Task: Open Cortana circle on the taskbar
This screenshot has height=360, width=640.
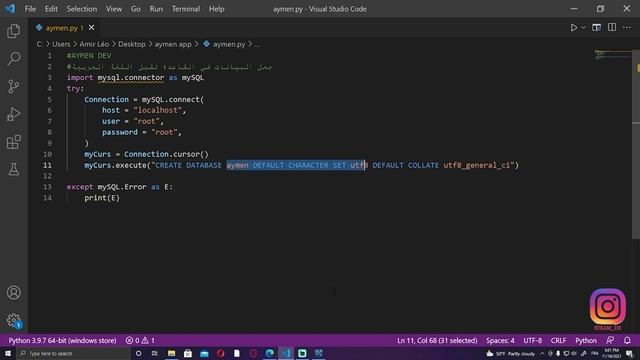Action: click(138, 353)
